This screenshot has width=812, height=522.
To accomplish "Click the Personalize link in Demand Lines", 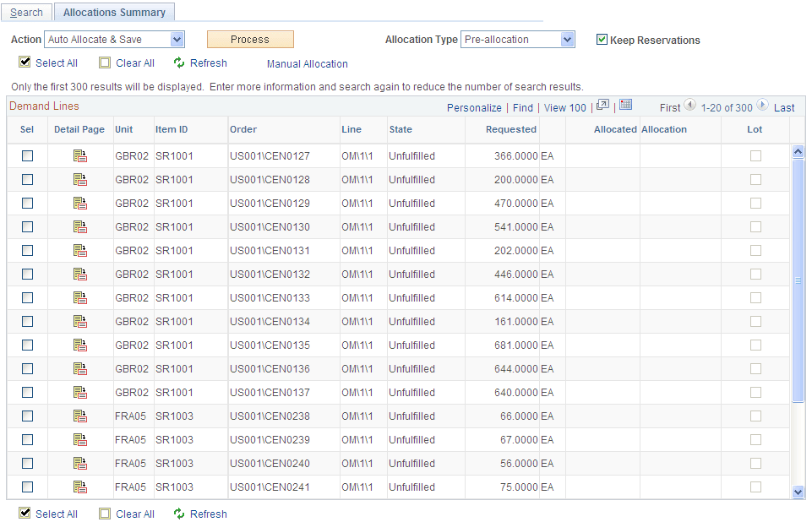I will [x=473, y=107].
